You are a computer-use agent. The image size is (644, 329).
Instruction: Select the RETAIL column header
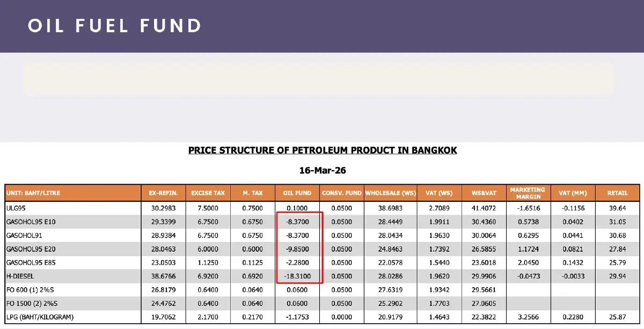click(x=617, y=193)
